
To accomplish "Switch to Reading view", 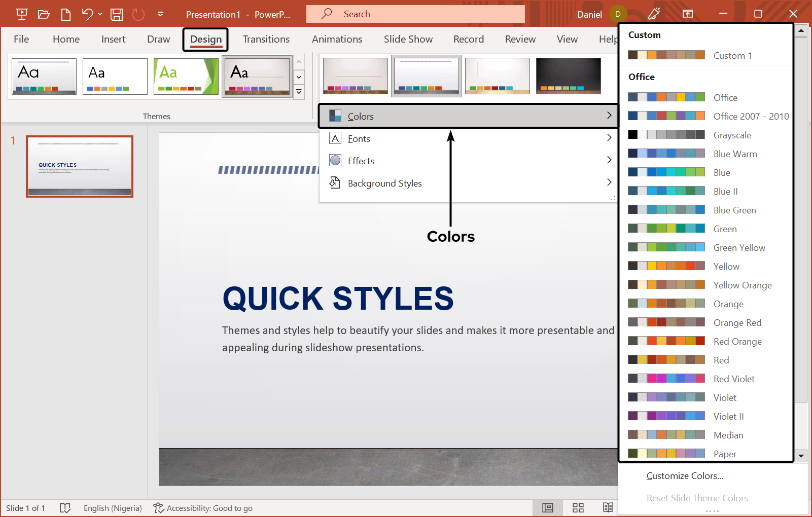I will click(608, 507).
